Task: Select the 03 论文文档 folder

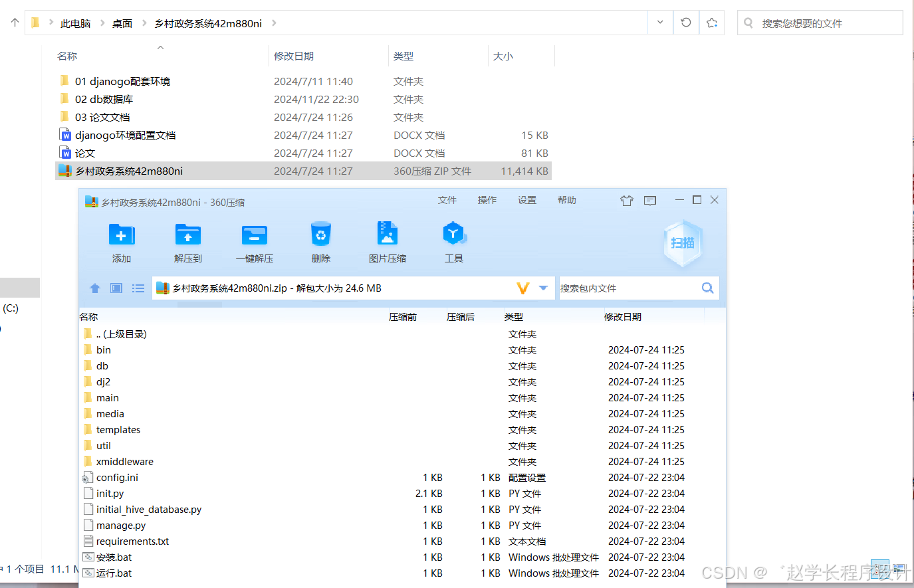Action: 102,117
